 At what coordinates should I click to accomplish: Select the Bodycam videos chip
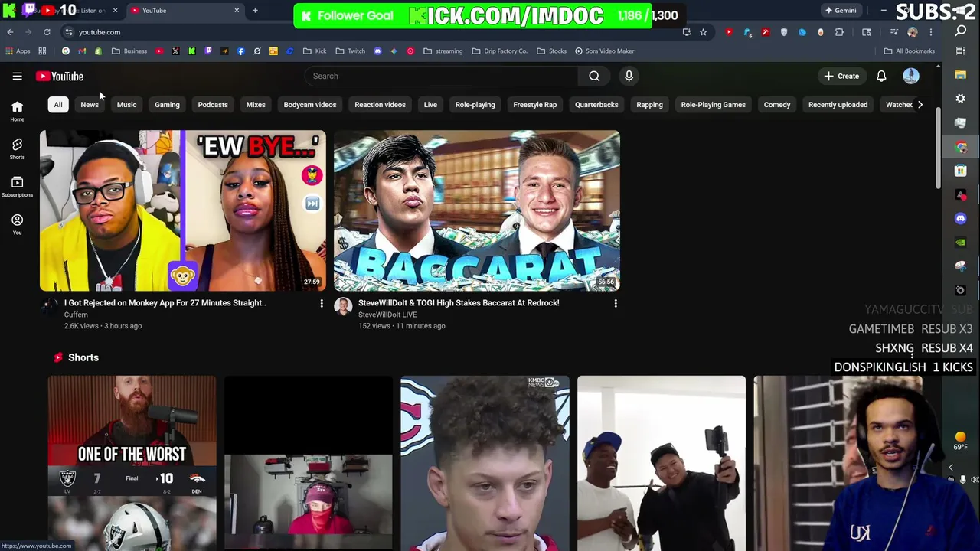310,105
